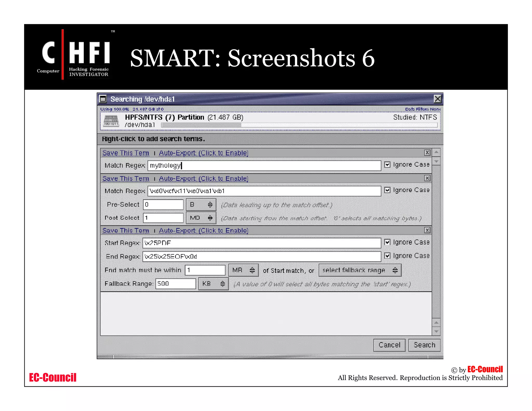This screenshot has height=411, width=532.
Task: Open the Post-Select unit dropdown showing MB
Action: (201, 218)
